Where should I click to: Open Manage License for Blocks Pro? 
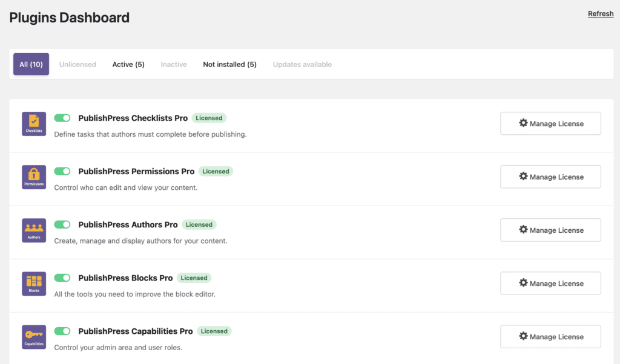tap(550, 283)
